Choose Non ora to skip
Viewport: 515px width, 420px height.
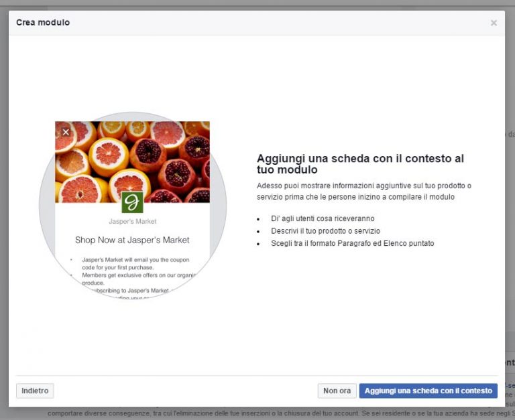click(x=337, y=391)
